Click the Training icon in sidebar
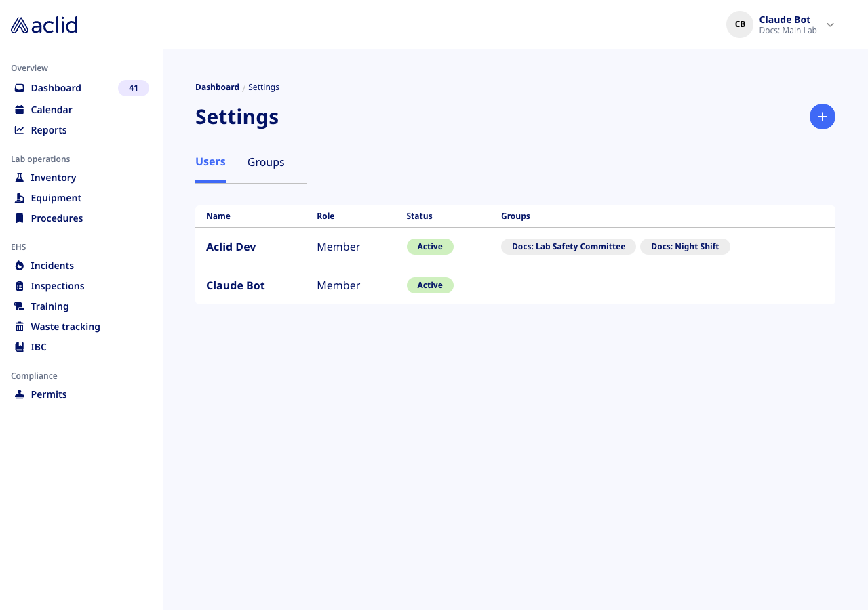The width and height of the screenshot is (868, 610). 20,306
